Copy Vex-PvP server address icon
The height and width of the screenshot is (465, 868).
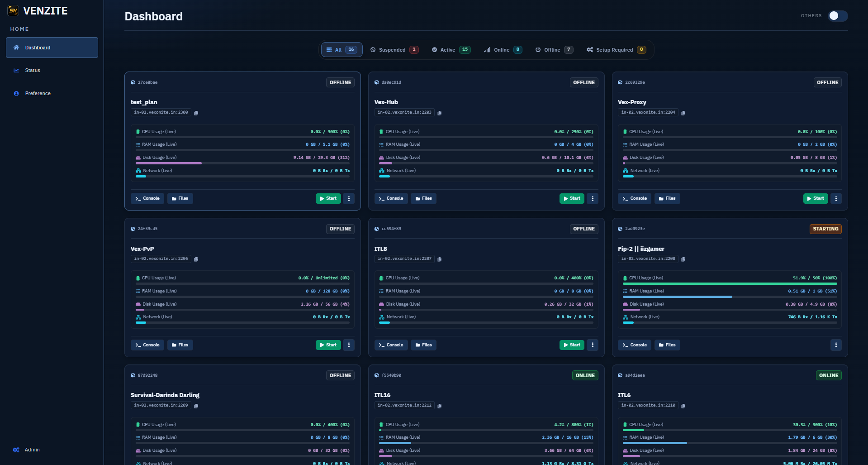coord(196,259)
